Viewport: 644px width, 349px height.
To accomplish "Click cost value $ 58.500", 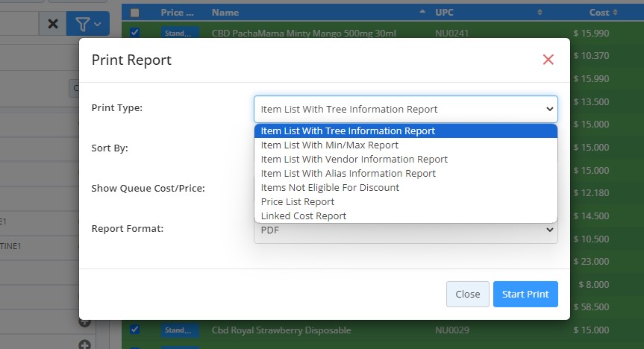I will 591,306.
